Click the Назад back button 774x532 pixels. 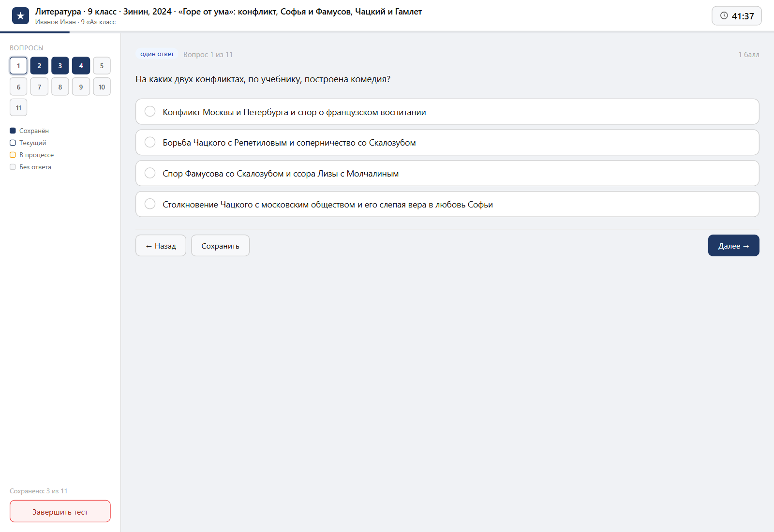(x=161, y=246)
